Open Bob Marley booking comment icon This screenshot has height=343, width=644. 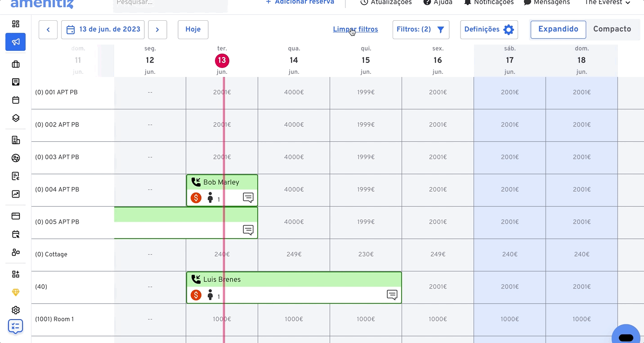[248, 197]
